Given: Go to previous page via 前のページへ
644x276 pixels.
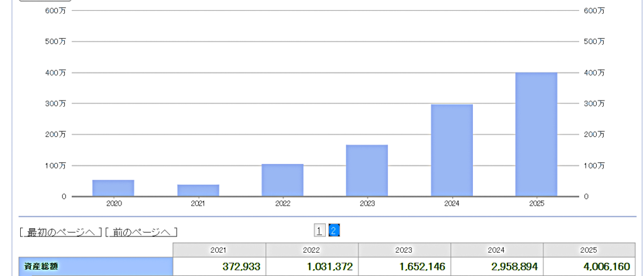Looking at the screenshot, I should (142, 232).
